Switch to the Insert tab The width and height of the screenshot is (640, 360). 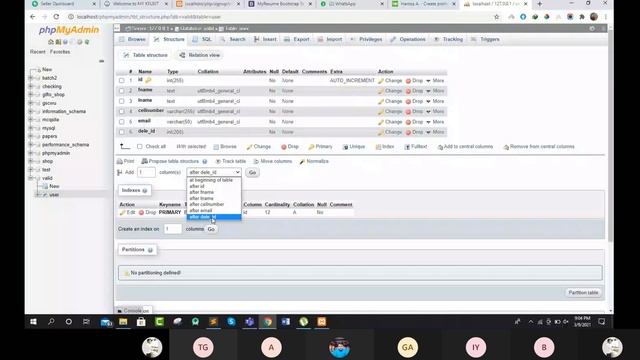click(x=265, y=40)
